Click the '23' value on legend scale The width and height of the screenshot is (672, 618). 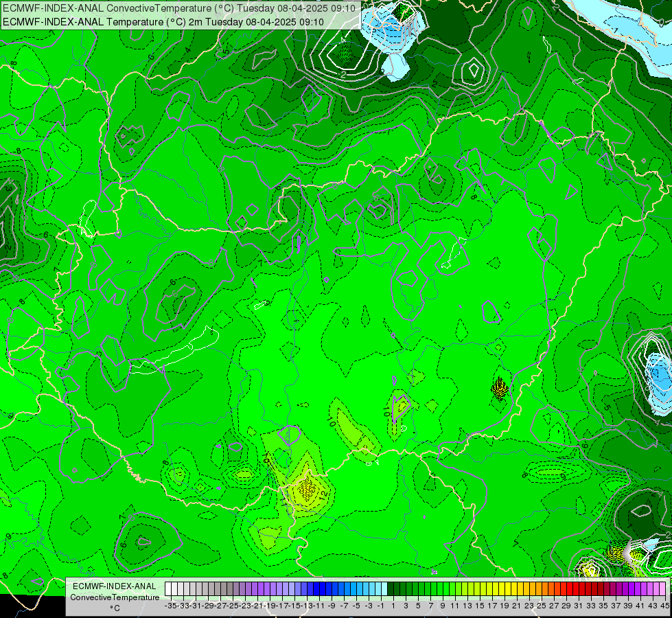[x=529, y=606]
